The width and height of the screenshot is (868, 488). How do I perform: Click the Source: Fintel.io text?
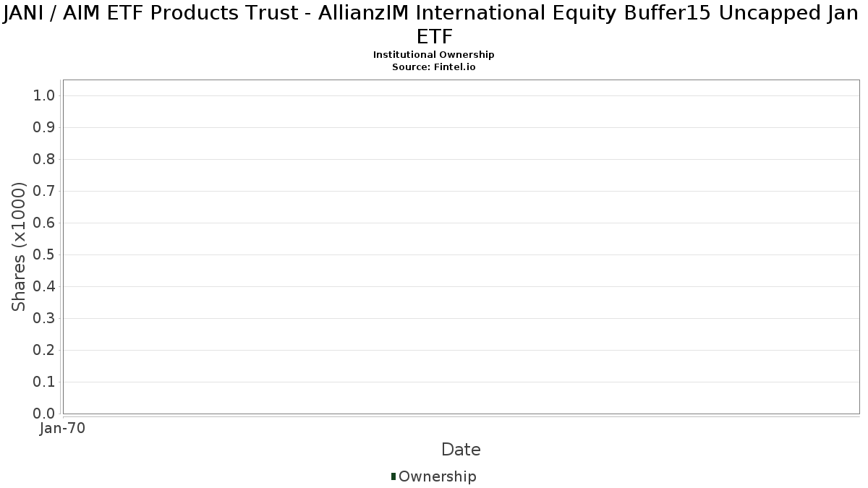(434, 67)
